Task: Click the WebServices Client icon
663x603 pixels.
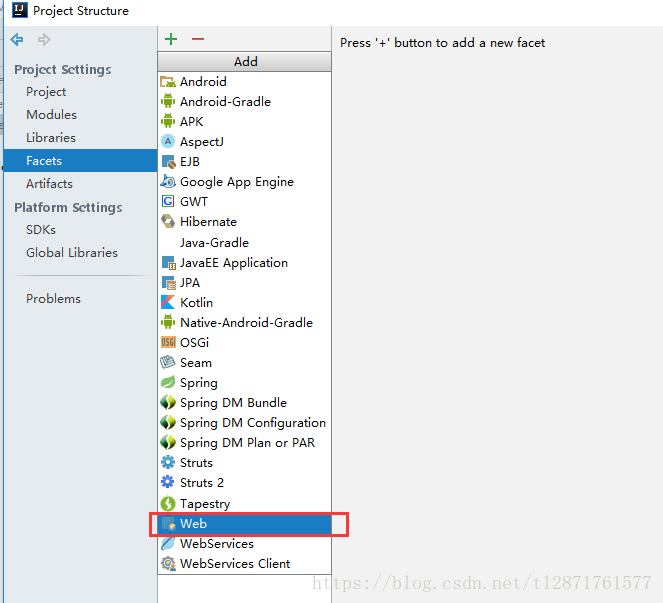Action: (x=168, y=564)
